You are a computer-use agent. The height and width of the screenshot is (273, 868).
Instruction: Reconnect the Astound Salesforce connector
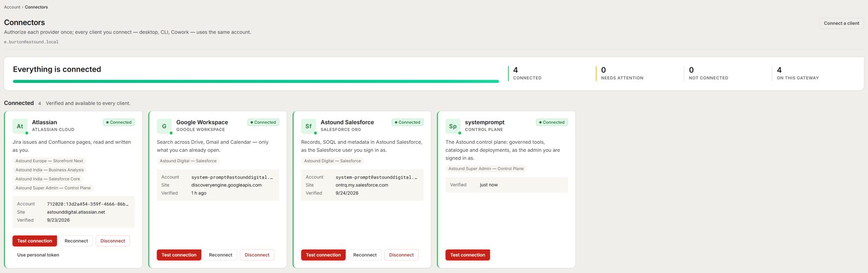click(x=365, y=255)
